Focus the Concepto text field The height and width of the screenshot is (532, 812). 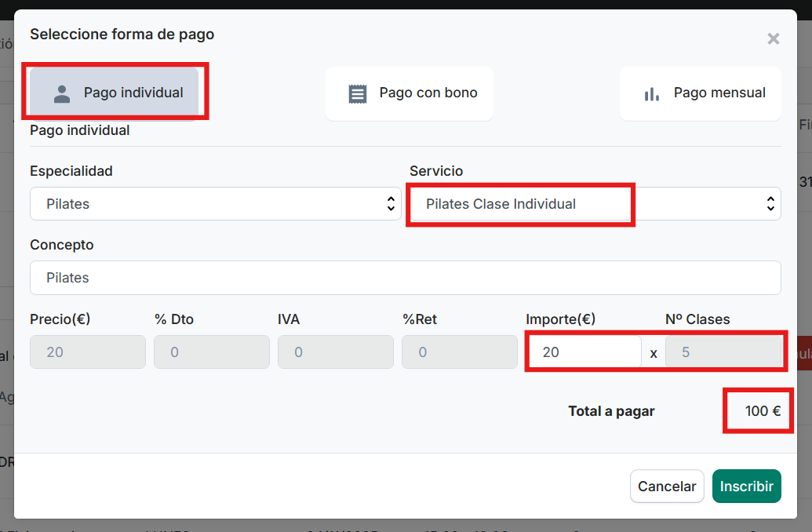pos(405,278)
